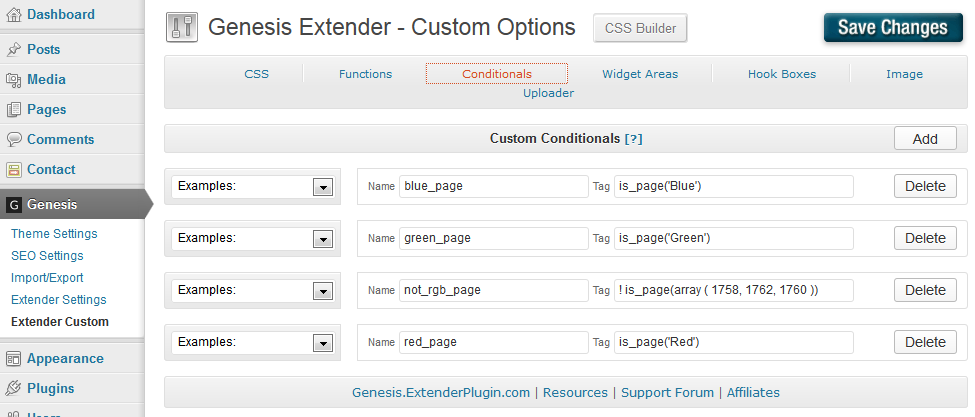Open Extender Settings submenu
This screenshot has height=417, width=975.
[58, 300]
